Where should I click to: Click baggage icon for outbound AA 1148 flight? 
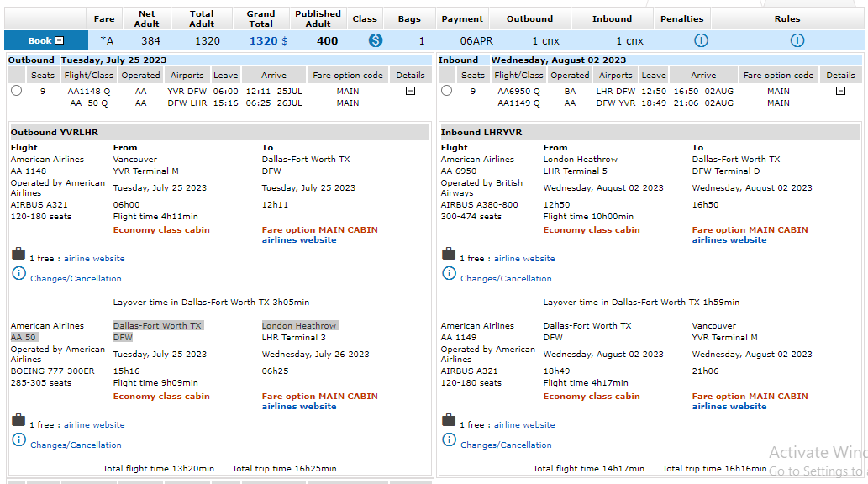[18, 254]
